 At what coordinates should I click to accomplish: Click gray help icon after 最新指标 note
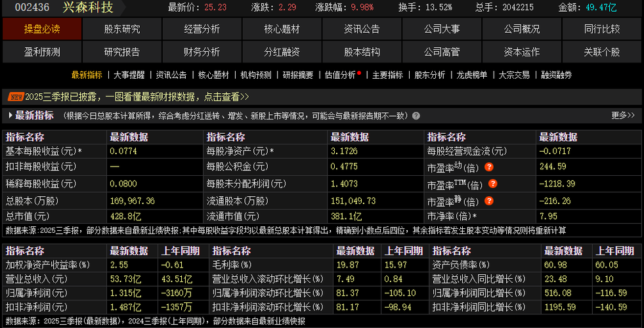416,115
